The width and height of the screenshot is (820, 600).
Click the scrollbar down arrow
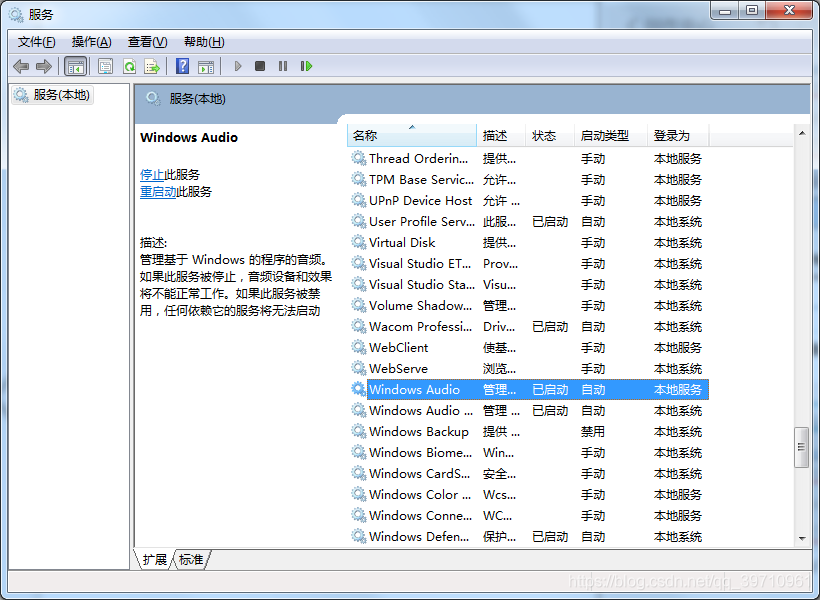pos(802,538)
